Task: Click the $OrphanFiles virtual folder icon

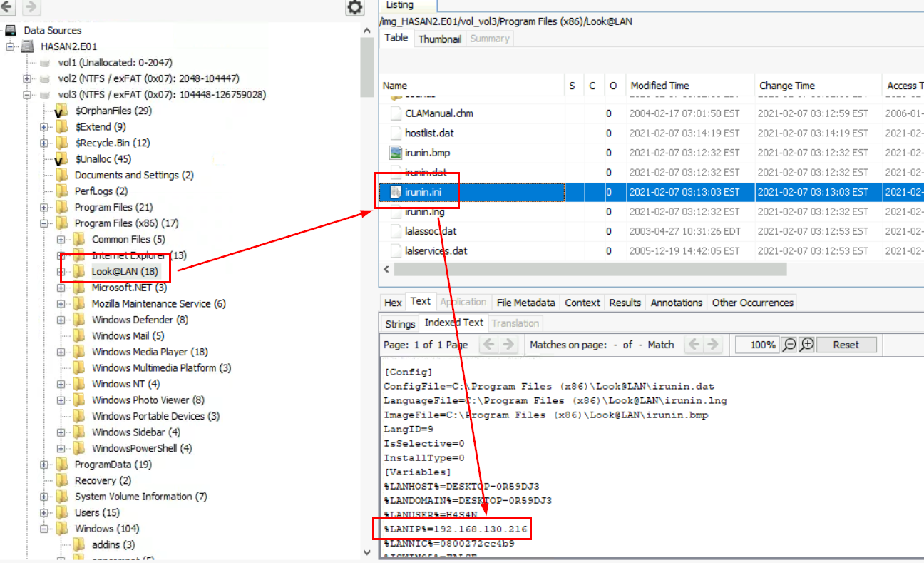Action: tap(62, 111)
